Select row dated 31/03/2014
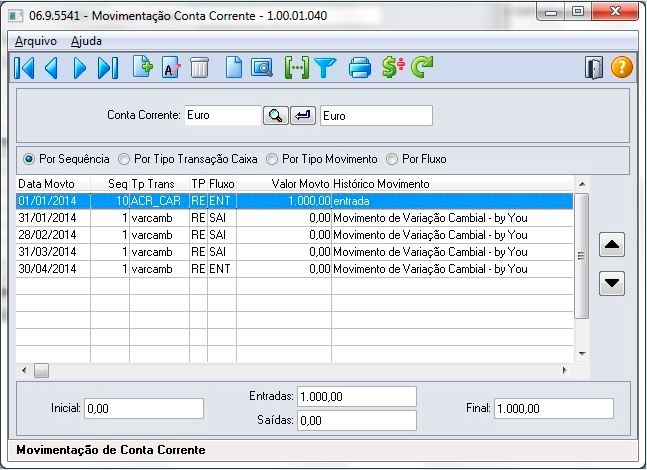Viewport: 647px width, 470px height. (295, 252)
